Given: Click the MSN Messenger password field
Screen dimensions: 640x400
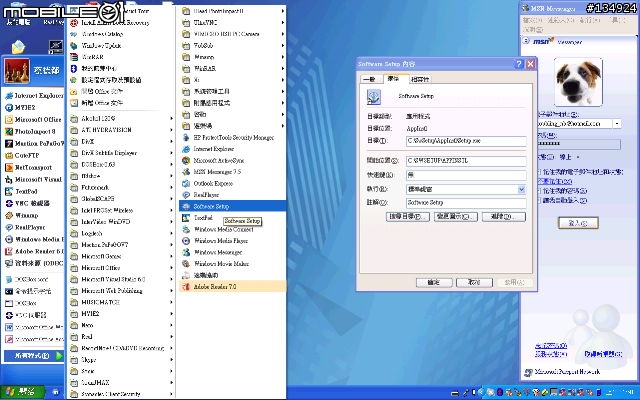Looking at the screenshot, I should (579, 144).
